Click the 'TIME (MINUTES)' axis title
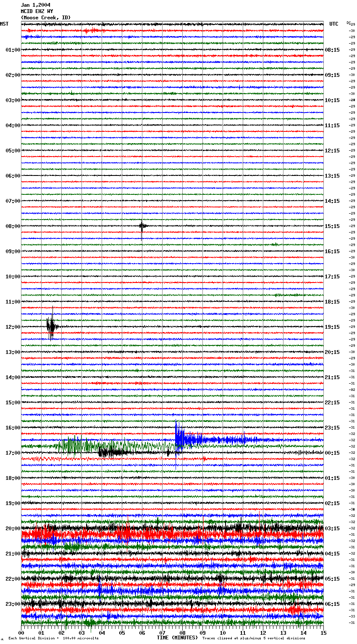The height and width of the screenshot is (644, 357). coord(177,638)
